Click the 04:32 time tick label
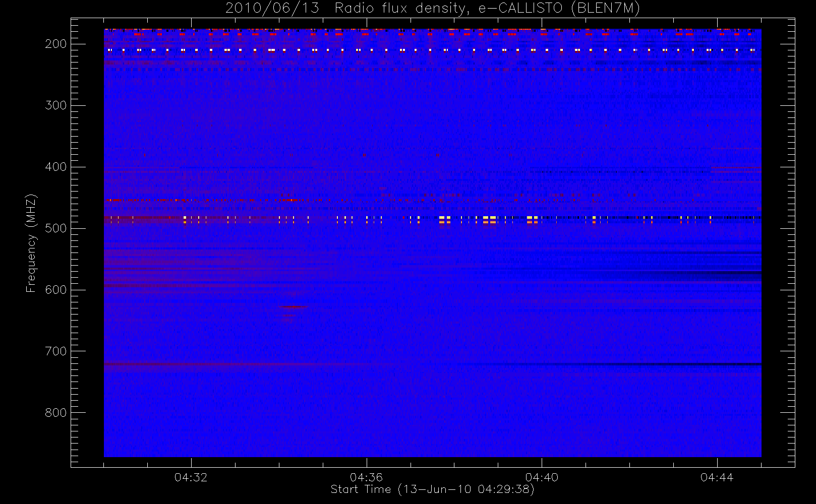The height and width of the screenshot is (504, 816). coord(191,477)
